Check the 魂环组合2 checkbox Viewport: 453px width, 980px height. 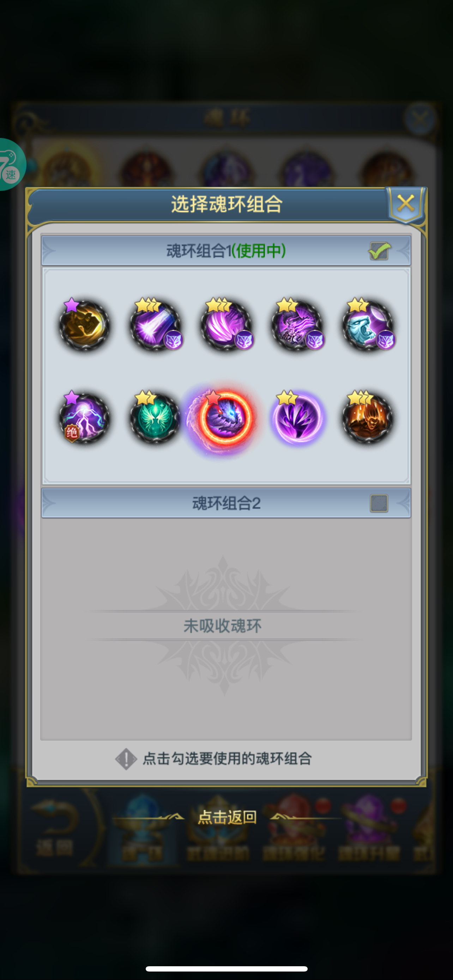(379, 503)
